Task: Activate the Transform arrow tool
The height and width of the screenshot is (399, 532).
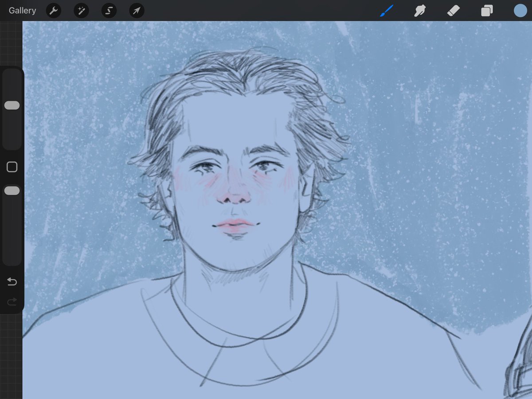Action: pos(137,11)
